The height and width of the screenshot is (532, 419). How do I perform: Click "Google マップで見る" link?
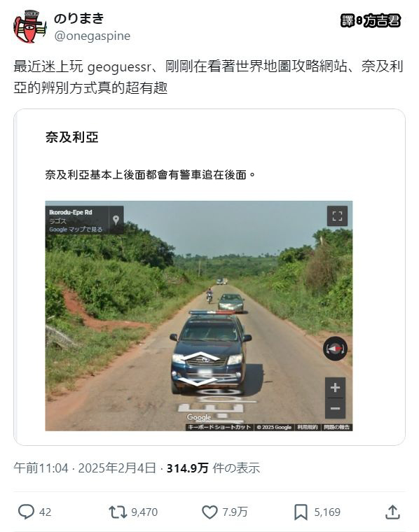[x=76, y=230]
